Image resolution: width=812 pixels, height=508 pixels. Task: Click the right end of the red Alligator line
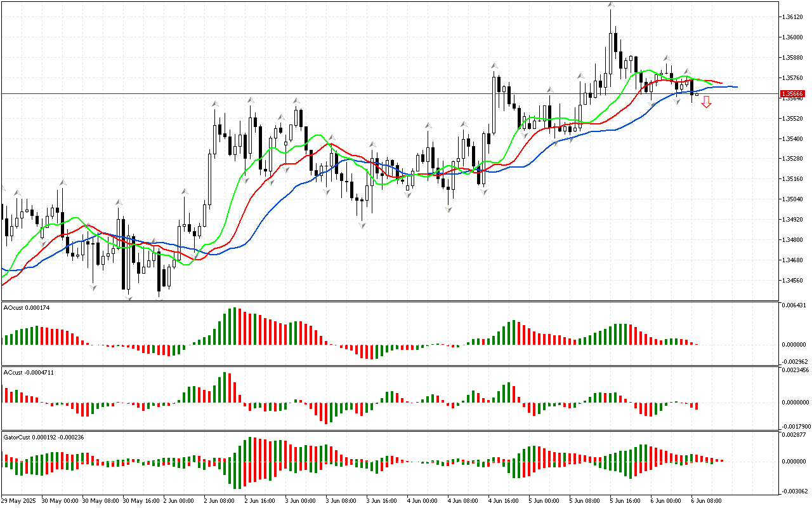click(x=720, y=83)
